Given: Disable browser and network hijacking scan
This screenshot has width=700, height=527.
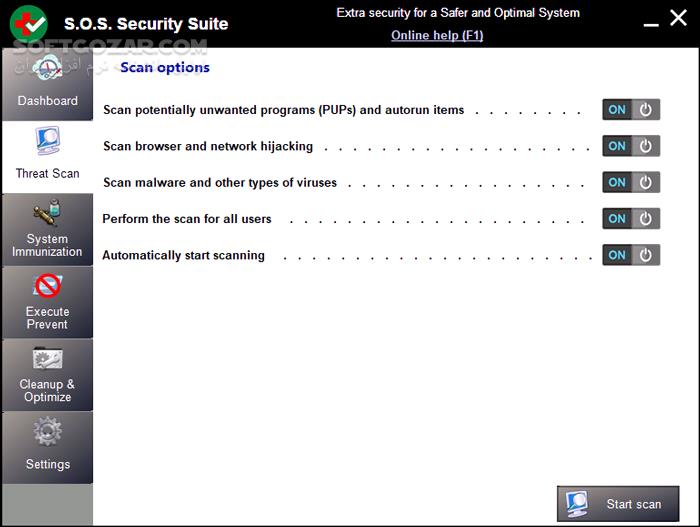Looking at the screenshot, I should [x=631, y=146].
